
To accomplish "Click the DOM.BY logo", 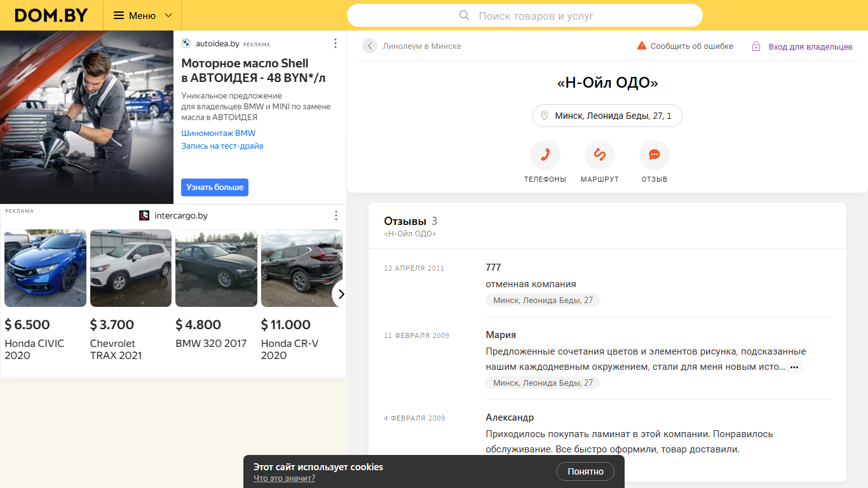I will tap(51, 15).
